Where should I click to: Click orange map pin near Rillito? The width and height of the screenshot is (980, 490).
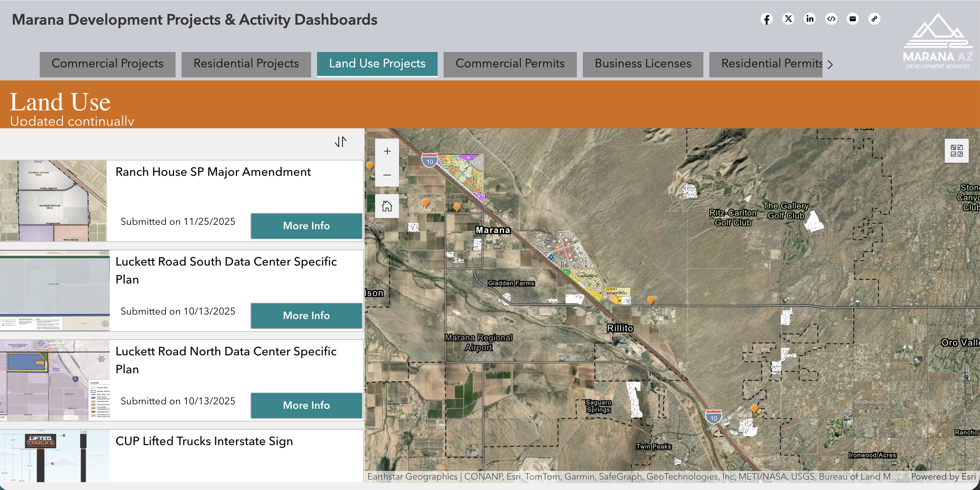(651, 300)
